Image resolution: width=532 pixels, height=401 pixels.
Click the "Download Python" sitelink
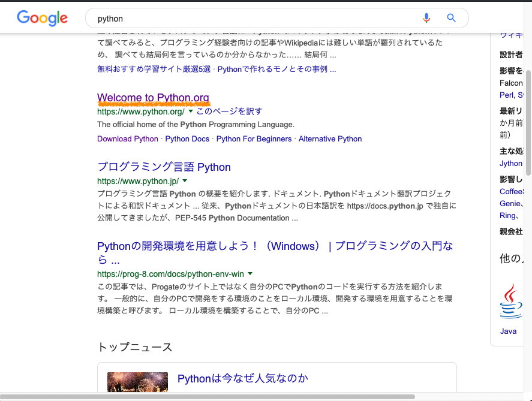(x=127, y=138)
